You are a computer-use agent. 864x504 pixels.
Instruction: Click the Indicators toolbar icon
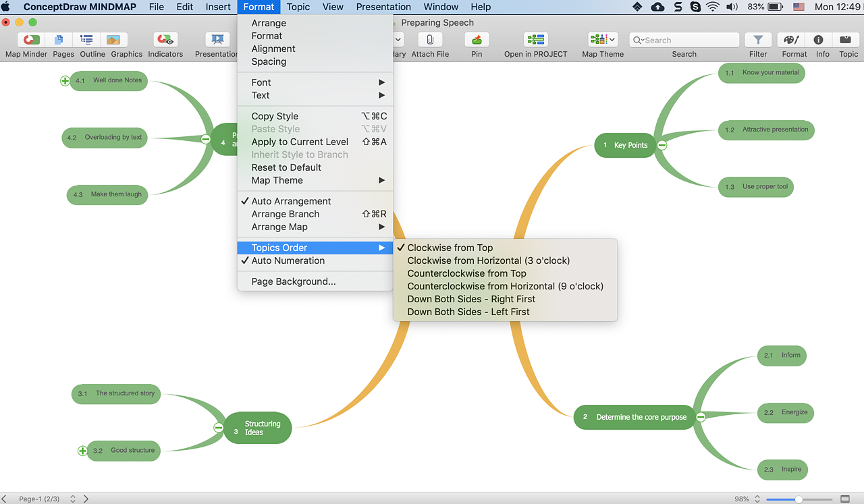pyautogui.click(x=165, y=40)
